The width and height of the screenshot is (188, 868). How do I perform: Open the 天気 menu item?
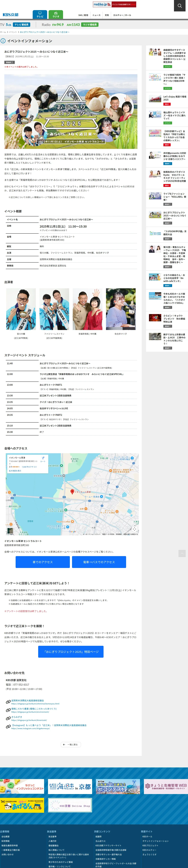pyautogui.click(x=107, y=15)
